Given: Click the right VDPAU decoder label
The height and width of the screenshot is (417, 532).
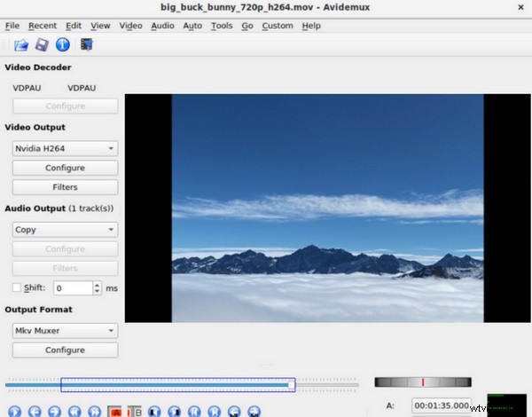Looking at the screenshot, I should pyautogui.click(x=82, y=88).
